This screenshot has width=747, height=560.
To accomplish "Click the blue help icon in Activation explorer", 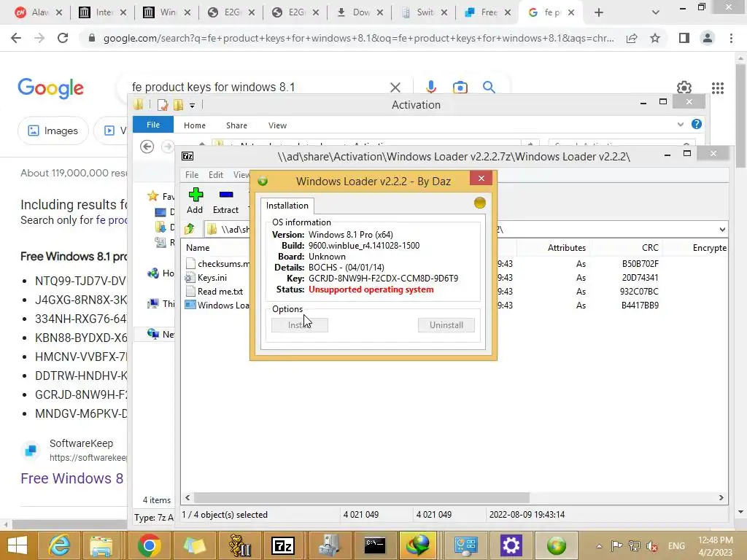I will coord(697,124).
